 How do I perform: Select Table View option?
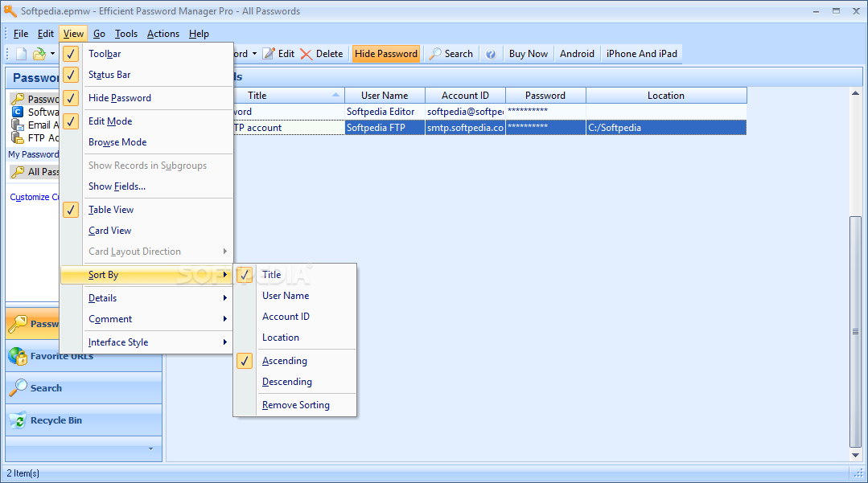coord(146,210)
